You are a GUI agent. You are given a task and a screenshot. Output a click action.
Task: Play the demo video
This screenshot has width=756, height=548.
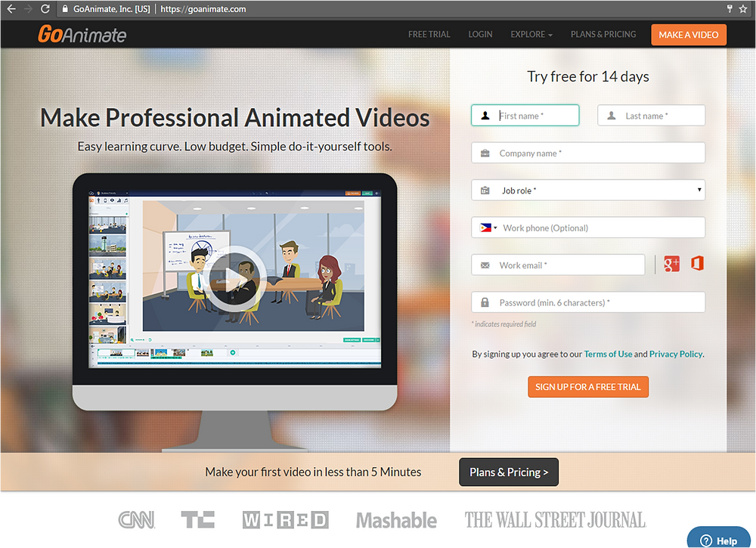tap(234, 279)
